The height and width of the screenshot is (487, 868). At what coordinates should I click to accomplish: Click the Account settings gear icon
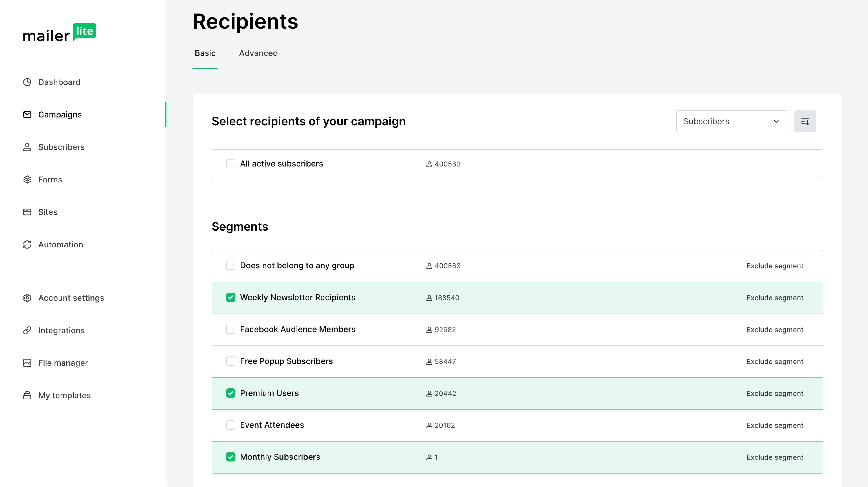[27, 298]
